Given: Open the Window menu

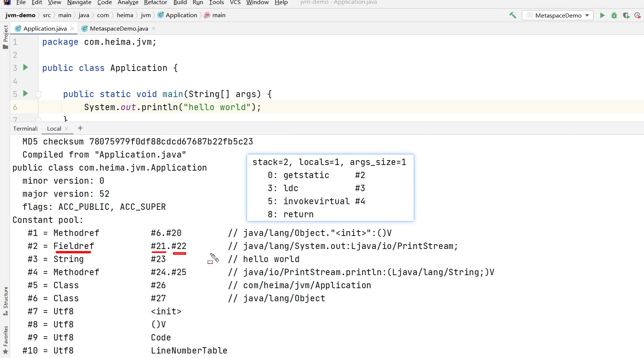Looking at the screenshot, I should pyautogui.click(x=258, y=3).
